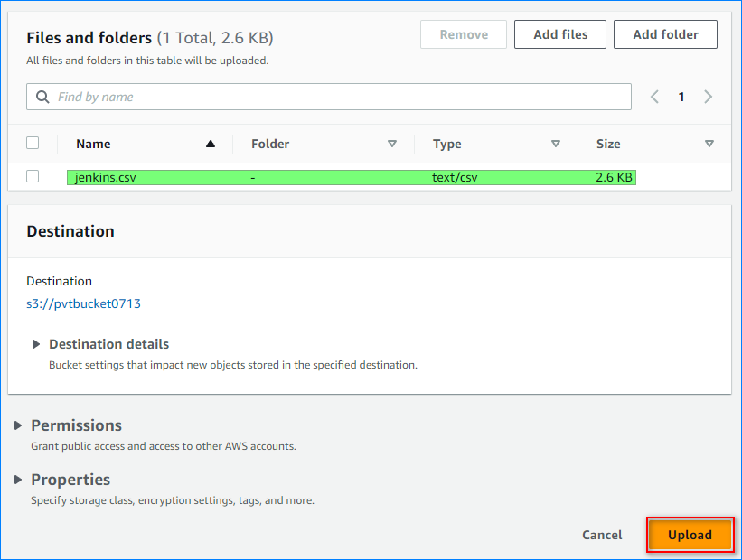Expand the Properties section
Viewport: 742px width, 560px height.
(19, 480)
